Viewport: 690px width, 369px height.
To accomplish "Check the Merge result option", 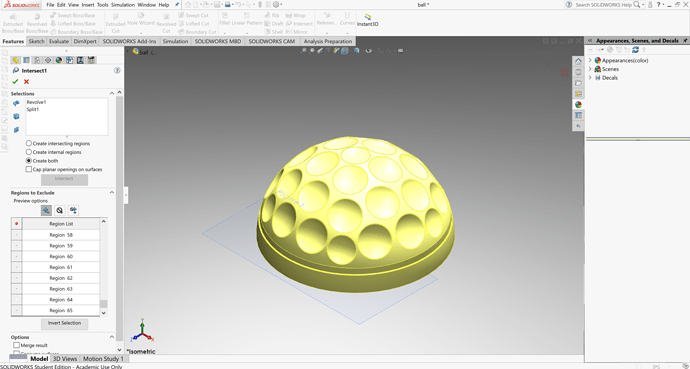I will 30,345.
